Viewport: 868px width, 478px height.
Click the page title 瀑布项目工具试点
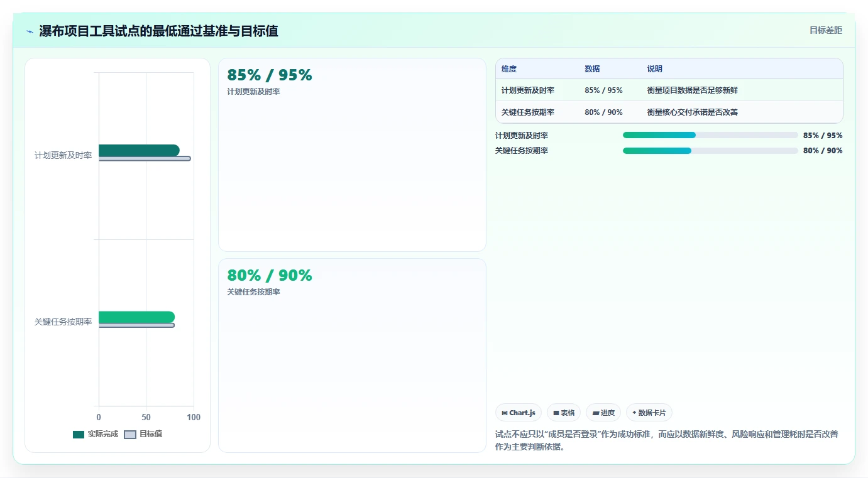(x=158, y=31)
